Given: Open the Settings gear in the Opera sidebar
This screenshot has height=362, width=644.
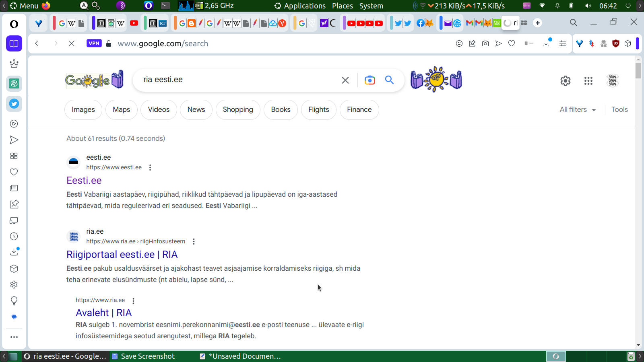Looking at the screenshot, I should (14, 285).
